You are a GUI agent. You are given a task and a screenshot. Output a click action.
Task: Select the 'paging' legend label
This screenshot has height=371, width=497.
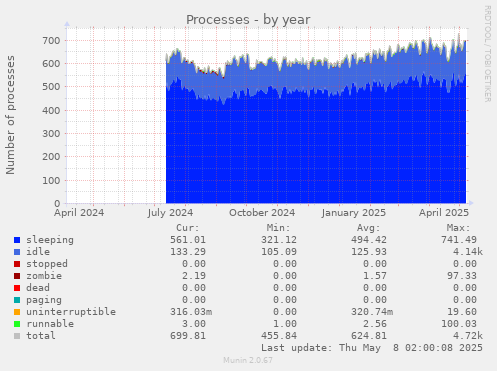tap(44, 300)
